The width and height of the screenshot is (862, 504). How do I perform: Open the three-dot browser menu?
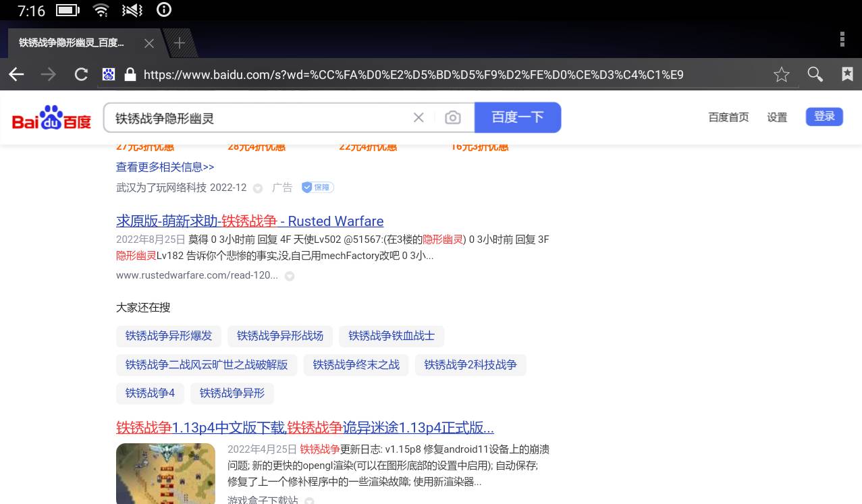842,39
